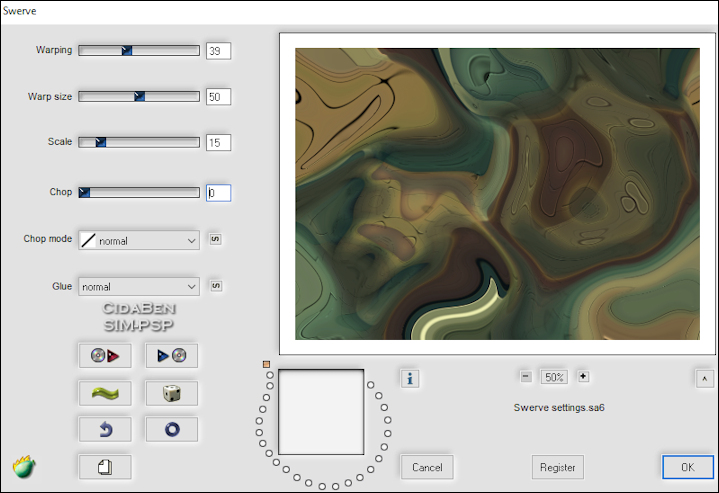
Task: Confirm the dialog with OK
Action: click(687, 467)
